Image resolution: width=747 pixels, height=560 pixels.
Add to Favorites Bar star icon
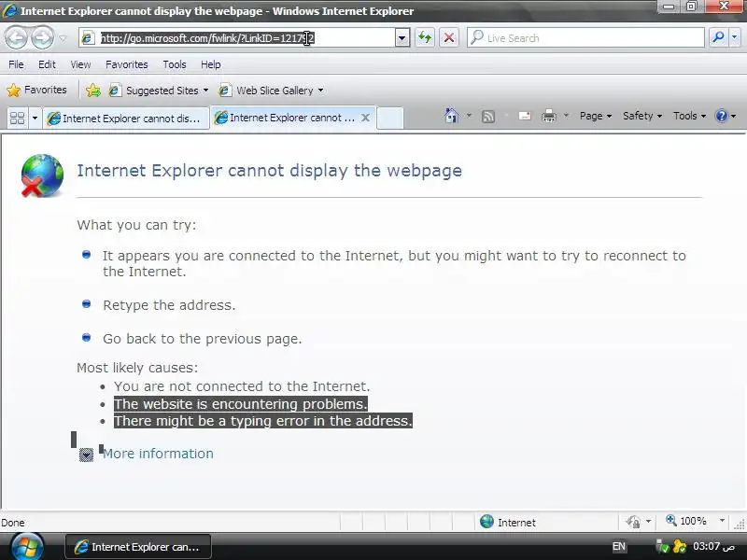92,90
